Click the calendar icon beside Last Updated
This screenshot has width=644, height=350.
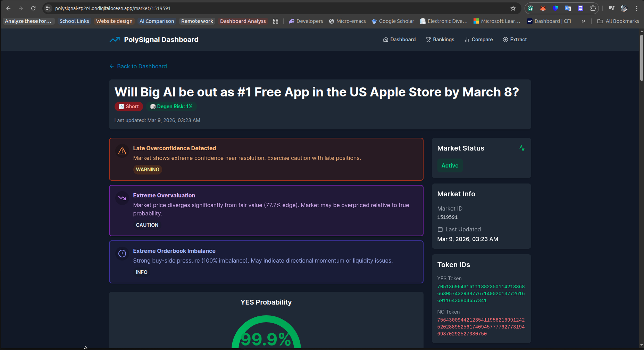pyautogui.click(x=440, y=229)
